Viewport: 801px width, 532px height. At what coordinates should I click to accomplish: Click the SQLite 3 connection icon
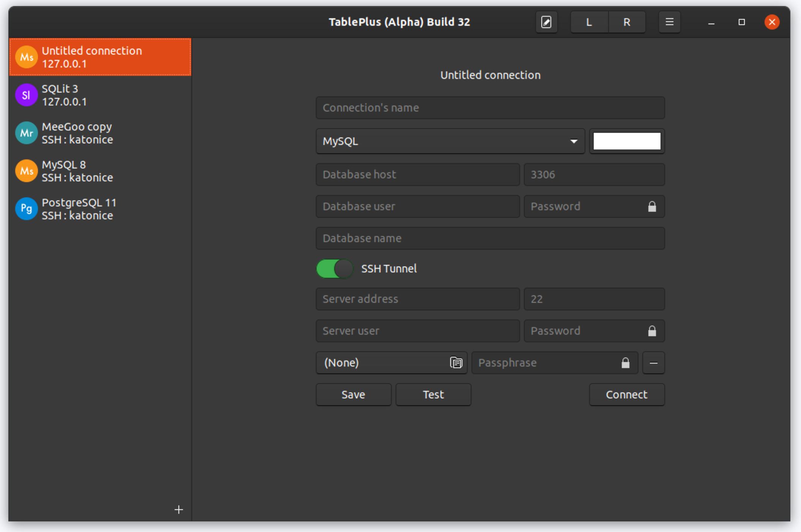26,95
